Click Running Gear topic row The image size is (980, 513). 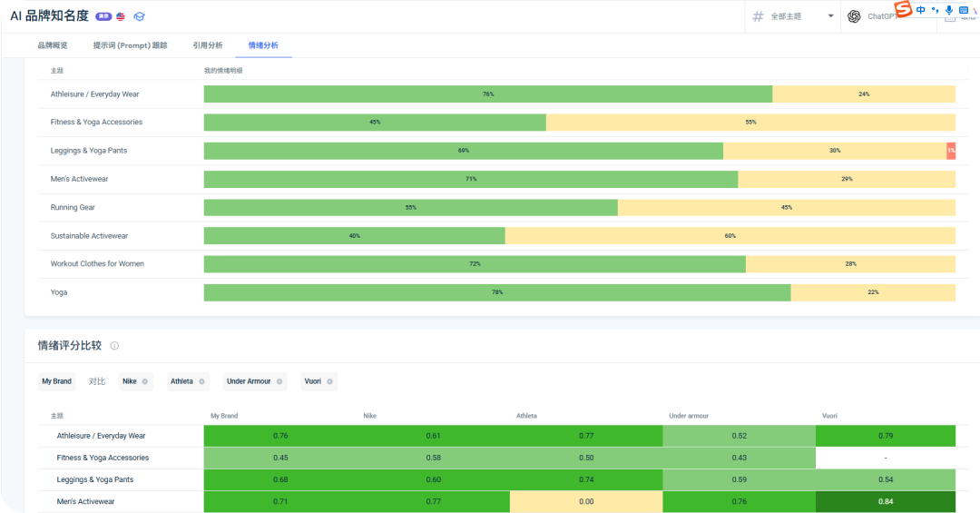(73, 208)
